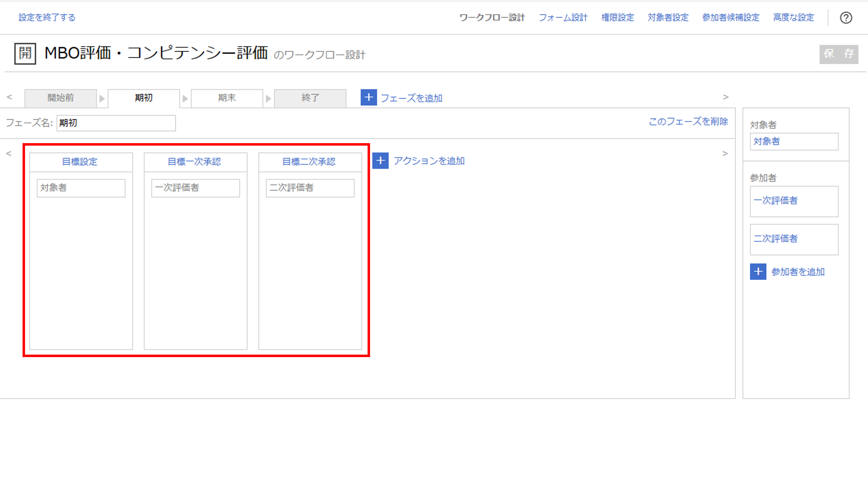
Task: Click the blue plus icon for アクションを追加
Action: click(380, 161)
